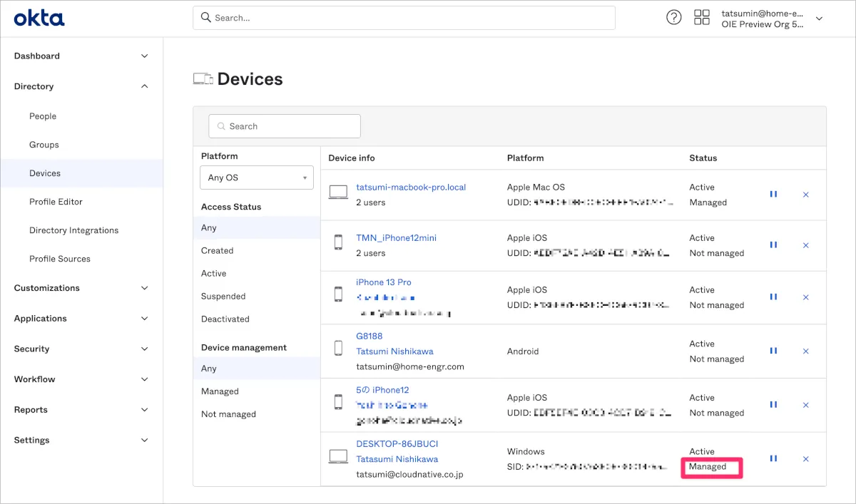Filter device management by Managed
Screen dimensions: 856x504
(x=220, y=391)
